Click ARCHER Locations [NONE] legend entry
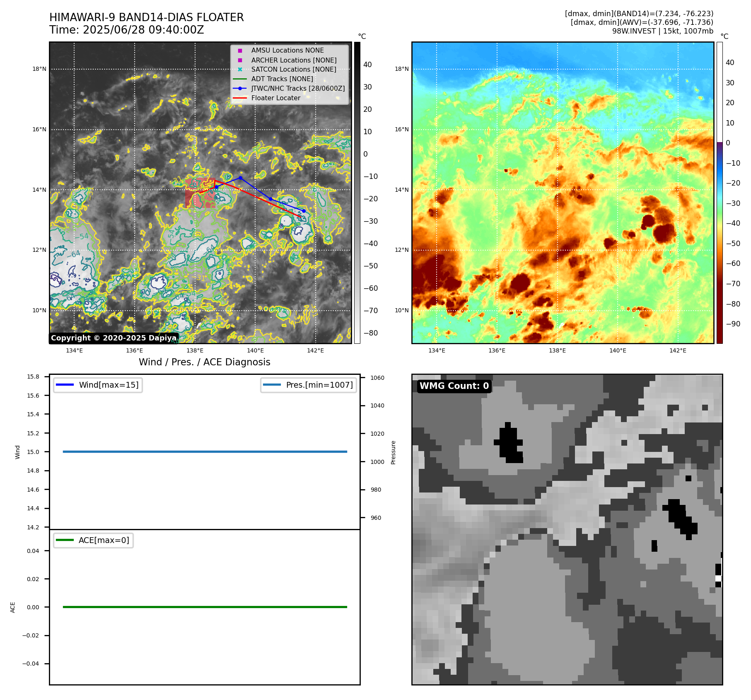 click(x=294, y=60)
